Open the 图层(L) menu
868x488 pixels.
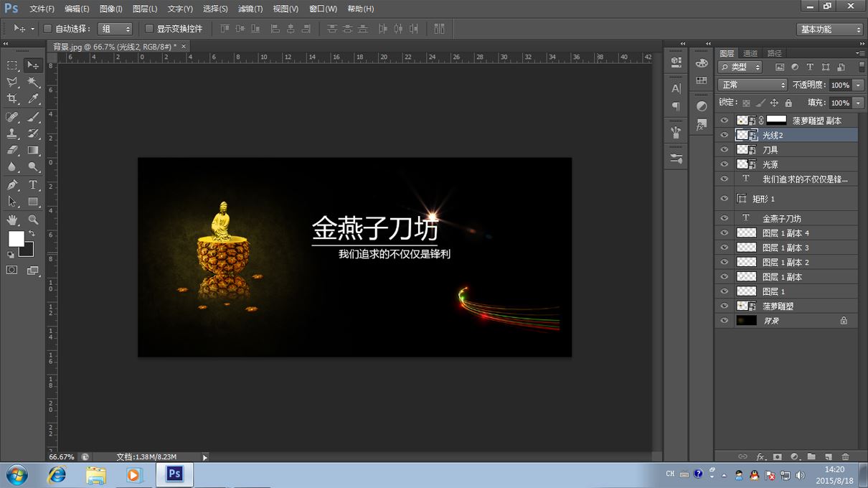(x=145, y=9)
